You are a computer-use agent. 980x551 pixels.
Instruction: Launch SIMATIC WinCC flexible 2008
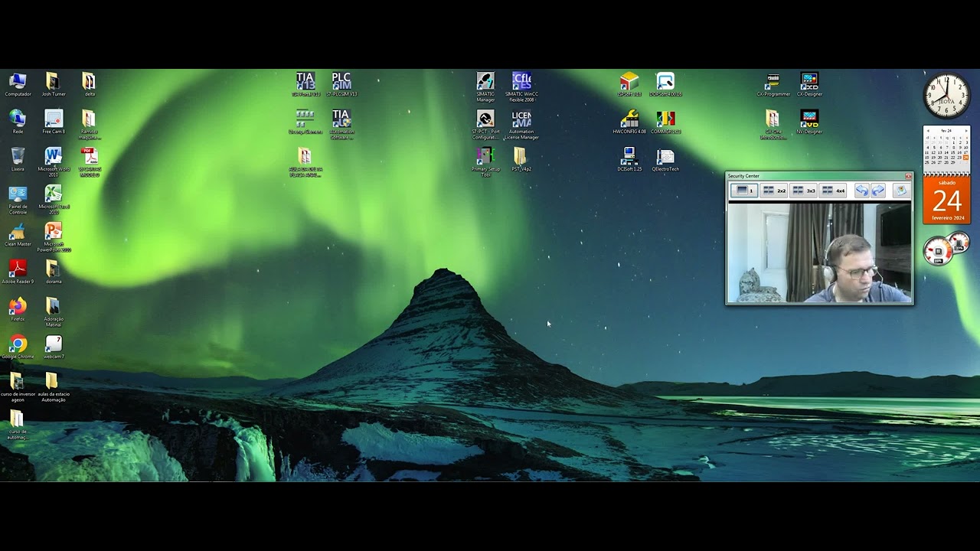point(521,86)
